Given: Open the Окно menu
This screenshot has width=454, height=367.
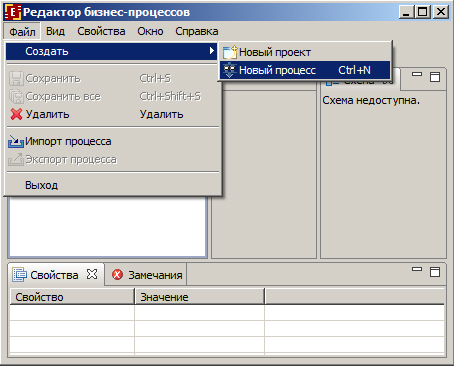Looking at the screenshot, I should (x=150, y=31).
